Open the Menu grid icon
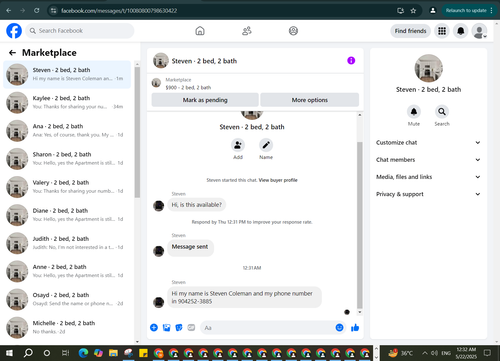The height and width of the screenshot is (361, 500). 442,31
